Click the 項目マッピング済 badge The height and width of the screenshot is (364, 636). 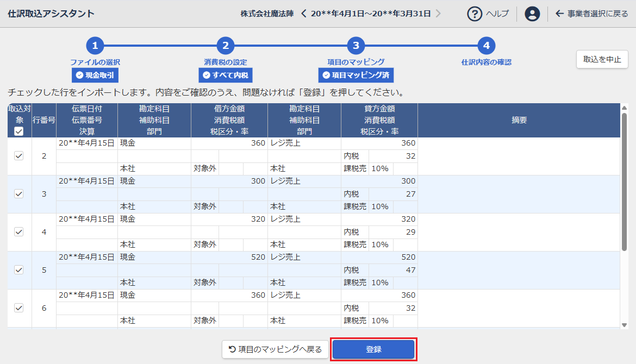point(356,75)
